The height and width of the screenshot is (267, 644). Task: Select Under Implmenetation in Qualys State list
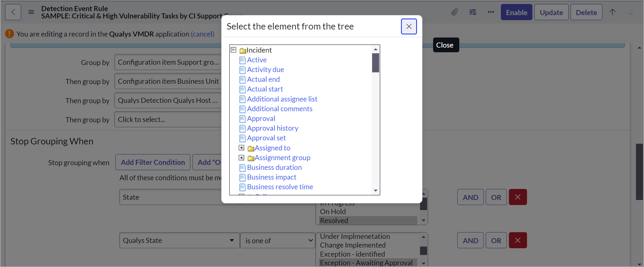click(368, 237)
